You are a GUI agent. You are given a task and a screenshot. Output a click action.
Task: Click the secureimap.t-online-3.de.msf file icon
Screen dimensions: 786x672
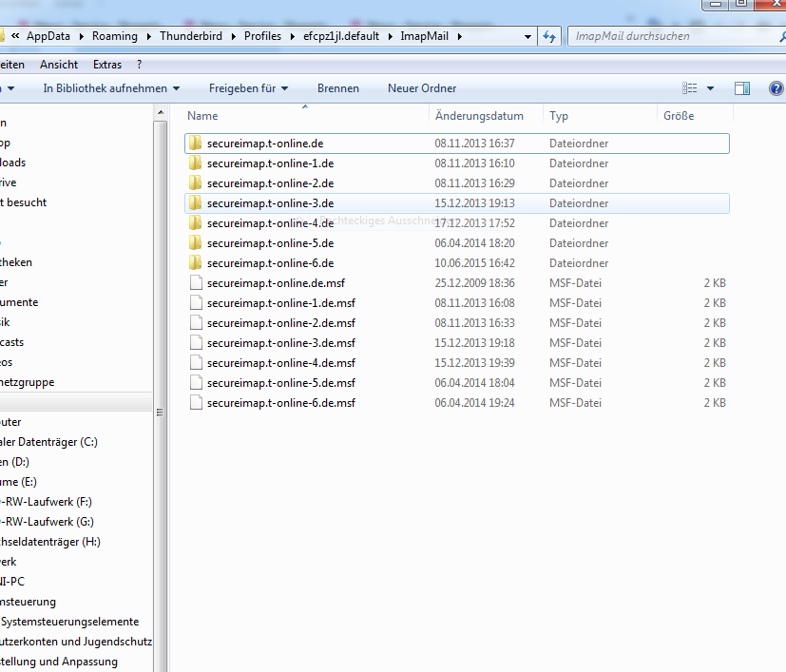pyautogui.click(x=196, y=343)
